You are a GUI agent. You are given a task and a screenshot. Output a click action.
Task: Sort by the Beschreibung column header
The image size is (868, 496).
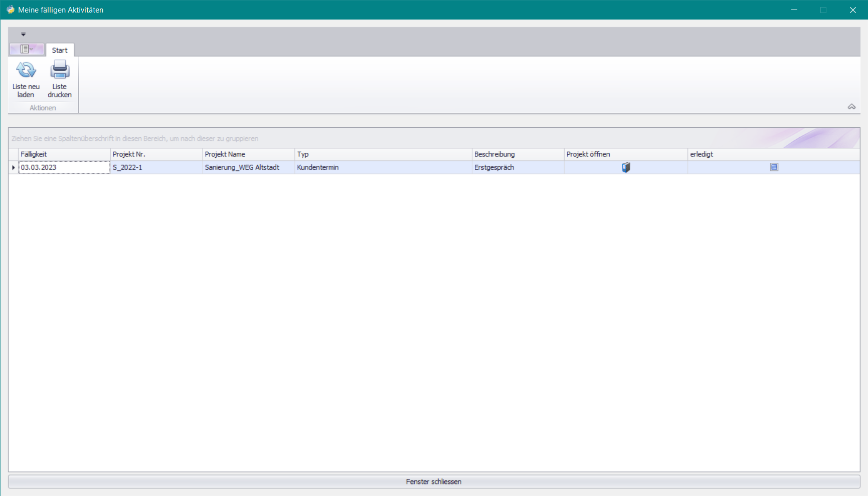[x=517, y=154]
